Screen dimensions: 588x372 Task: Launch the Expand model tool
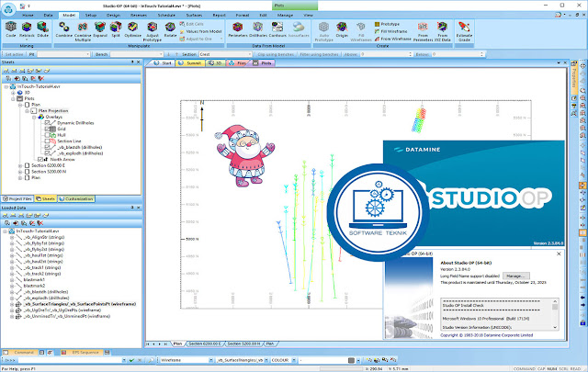coord(100,29)
